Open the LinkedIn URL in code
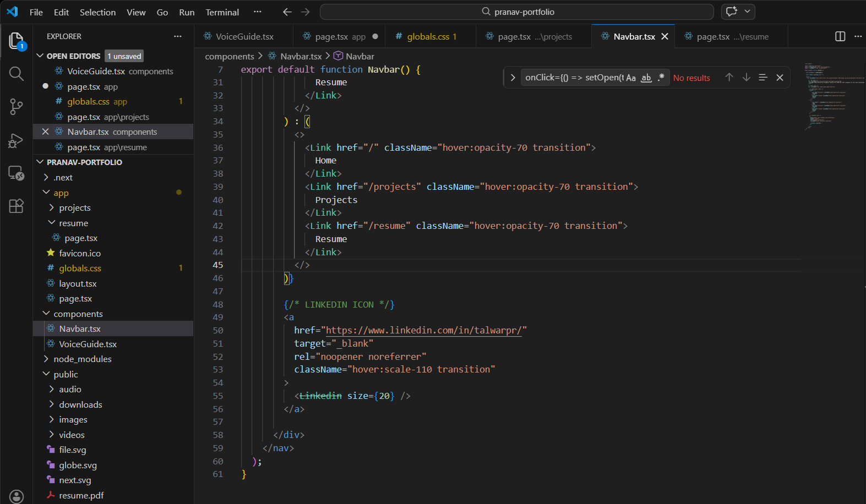The image size is (866, 504). tap(423, 330)
